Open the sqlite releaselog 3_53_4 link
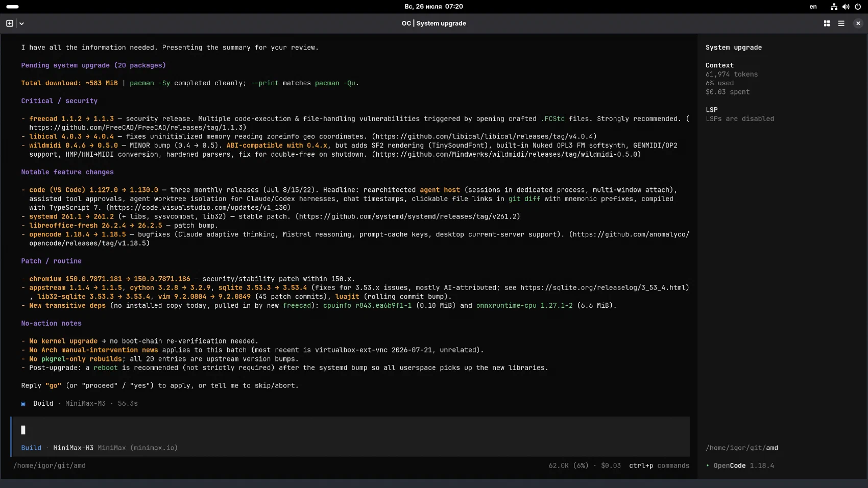 point(603,288)
